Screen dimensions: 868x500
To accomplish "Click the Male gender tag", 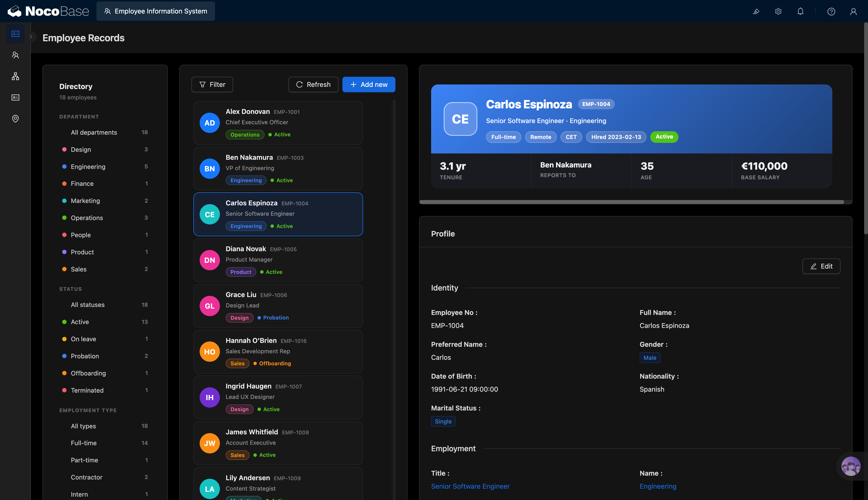I will 650,358.
